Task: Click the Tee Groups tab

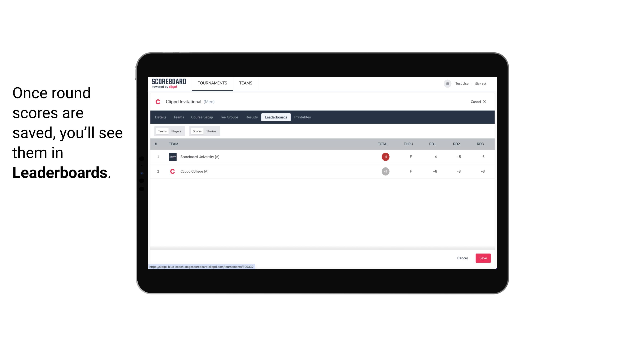Action: click(229, 117)
